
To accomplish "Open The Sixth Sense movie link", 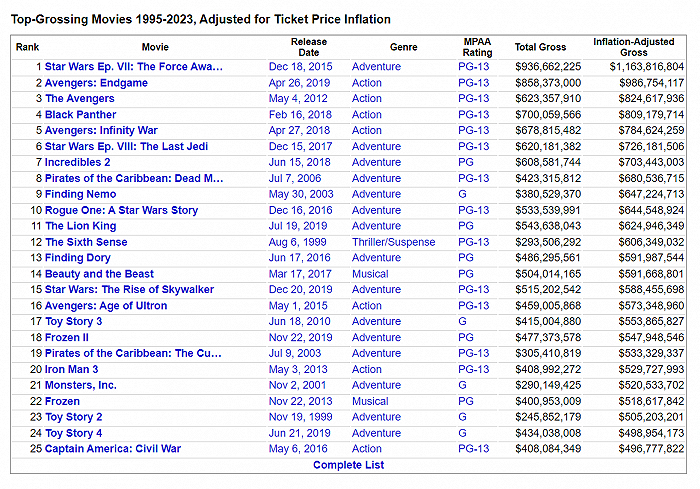I will tap(87, 242).
